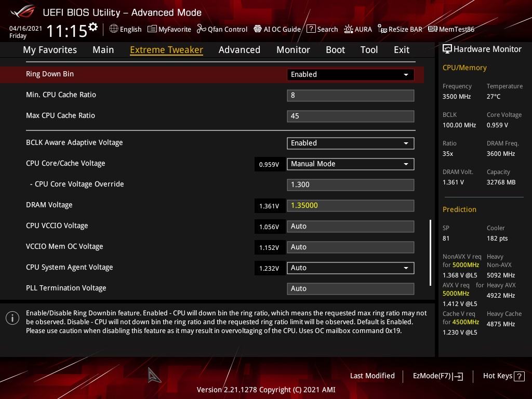This screenshot has height=399, width=532.
Task: Open MyFavorite list icon
Action: 152,29
